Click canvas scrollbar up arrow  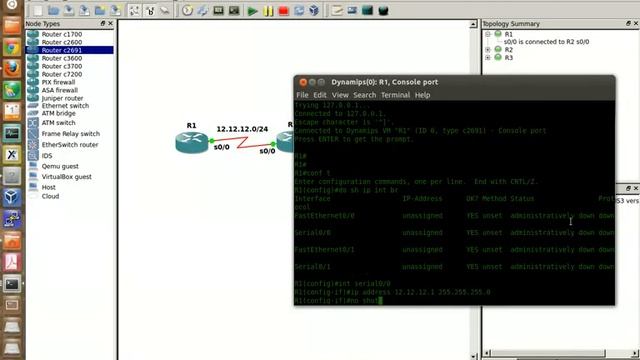[473, 24]
